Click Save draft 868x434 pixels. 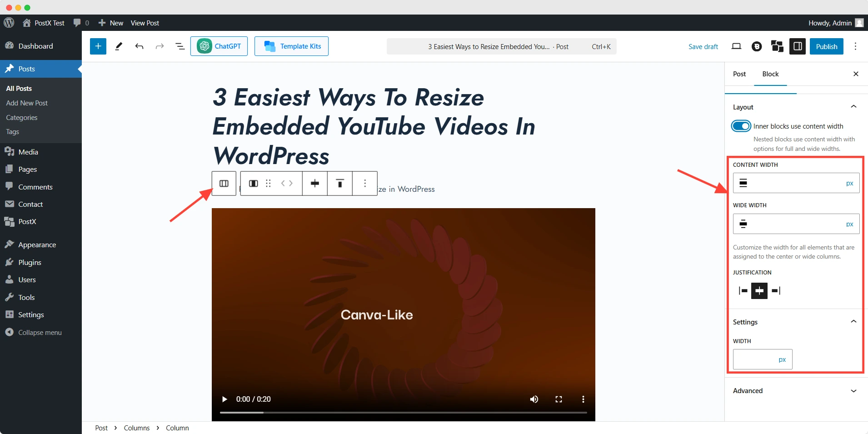tap(703, 46)
